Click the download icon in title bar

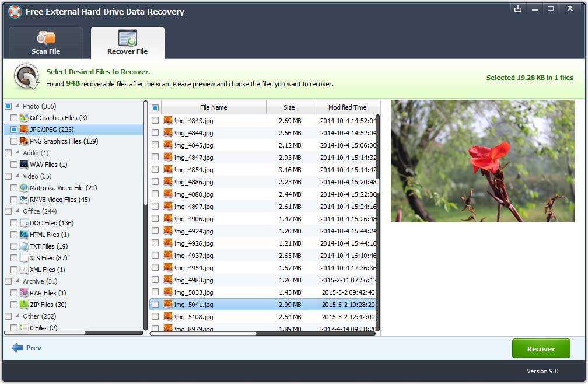click(517, 9)
